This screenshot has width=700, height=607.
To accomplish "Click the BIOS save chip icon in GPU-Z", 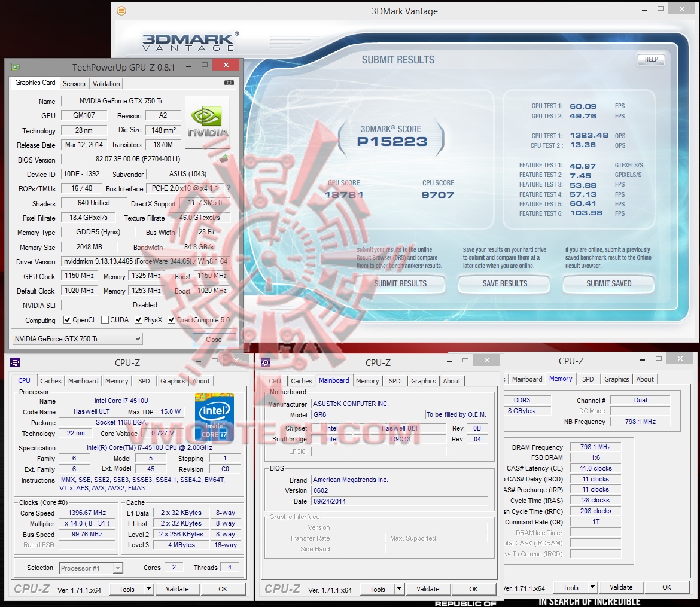I will 224,158.
